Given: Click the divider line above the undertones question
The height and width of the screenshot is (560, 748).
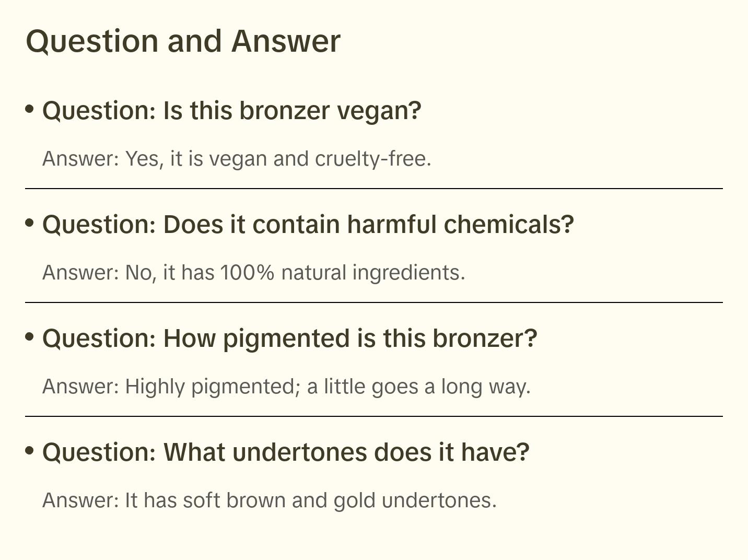Looking at the screenshot, I should tap(373, 416).
